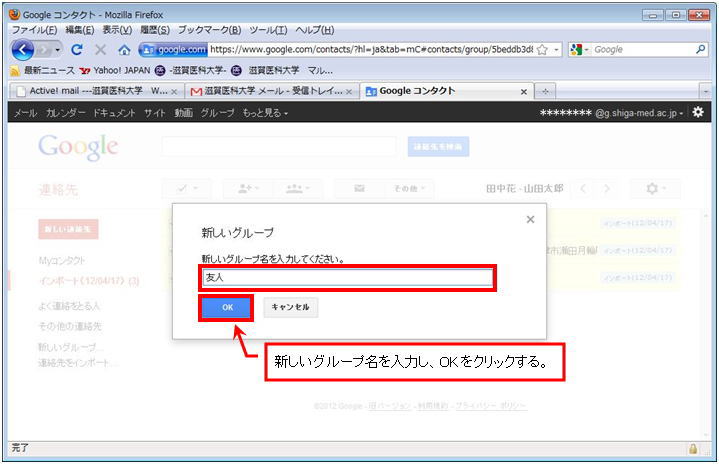Click the security padlock in status bar

(693, 448)
